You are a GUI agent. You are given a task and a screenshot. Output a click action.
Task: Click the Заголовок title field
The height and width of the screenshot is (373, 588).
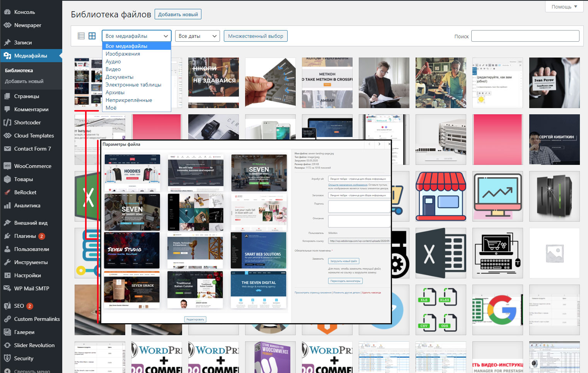pos(359,195)
